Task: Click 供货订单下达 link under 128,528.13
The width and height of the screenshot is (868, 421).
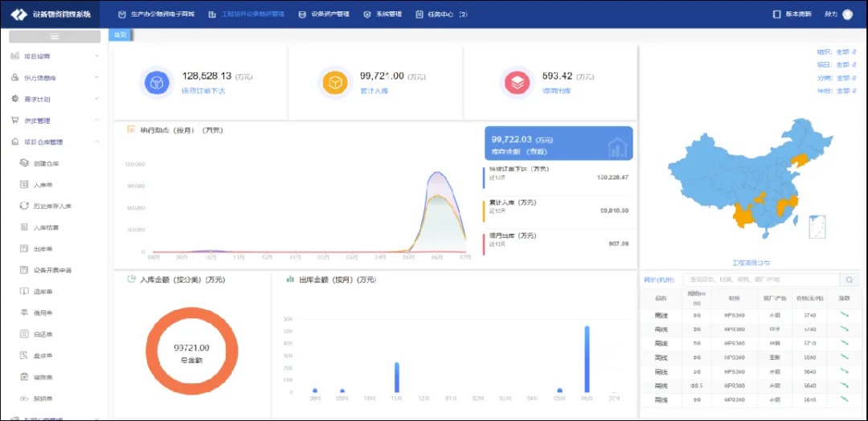Action: coord(203,91)
